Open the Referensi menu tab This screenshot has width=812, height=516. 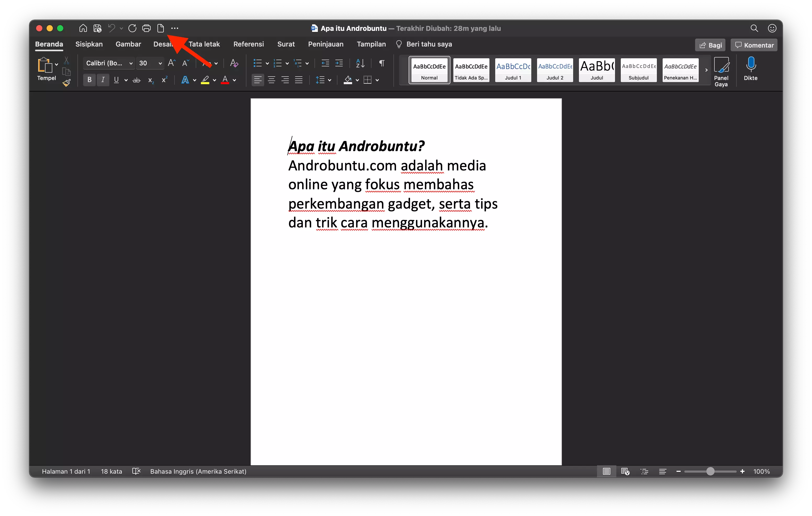(248, 44)
